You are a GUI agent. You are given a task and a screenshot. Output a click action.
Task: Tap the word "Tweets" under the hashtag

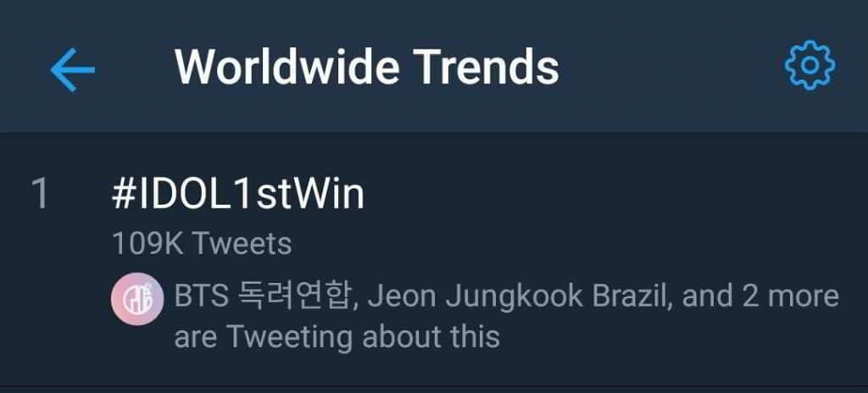tap(242, 245)
